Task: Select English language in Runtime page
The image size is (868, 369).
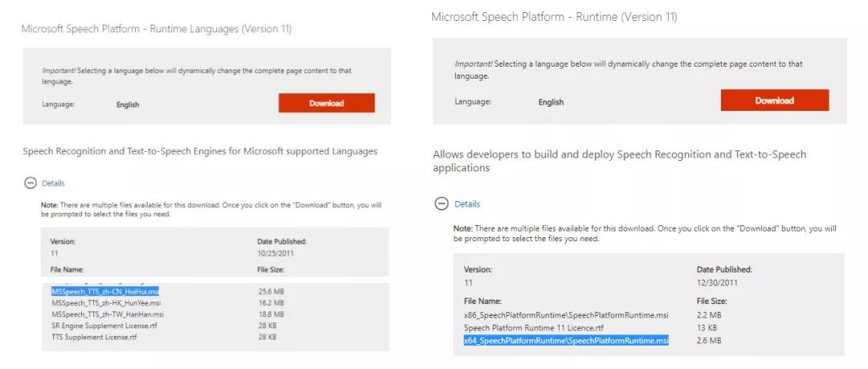Action: point(551,102)
